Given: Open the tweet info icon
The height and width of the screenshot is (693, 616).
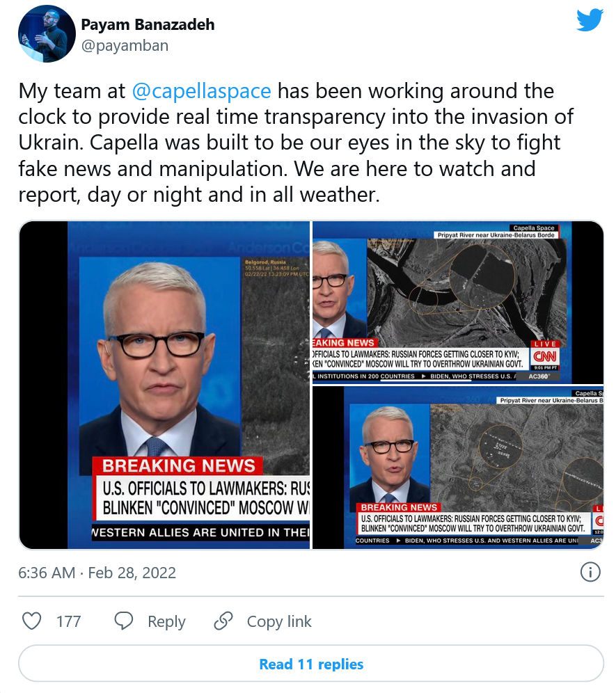Looking at the screenshot, I should click(x=590, y=573).
